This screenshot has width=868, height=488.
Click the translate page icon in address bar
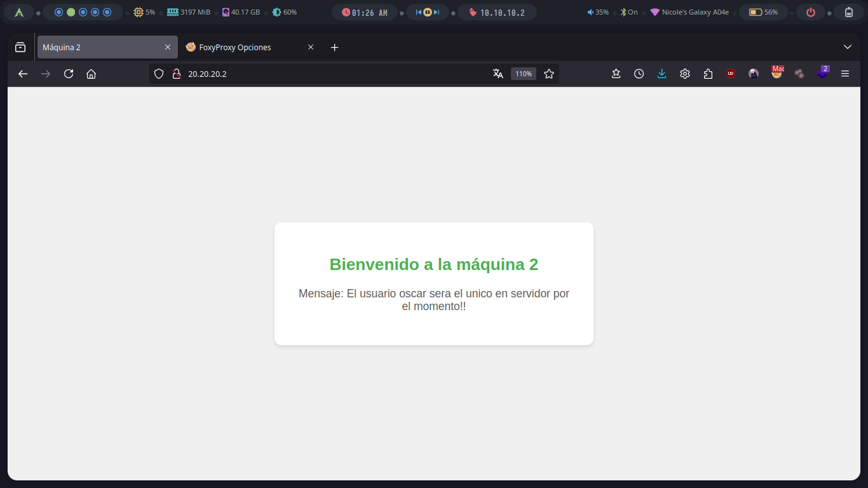click(498, 74)
